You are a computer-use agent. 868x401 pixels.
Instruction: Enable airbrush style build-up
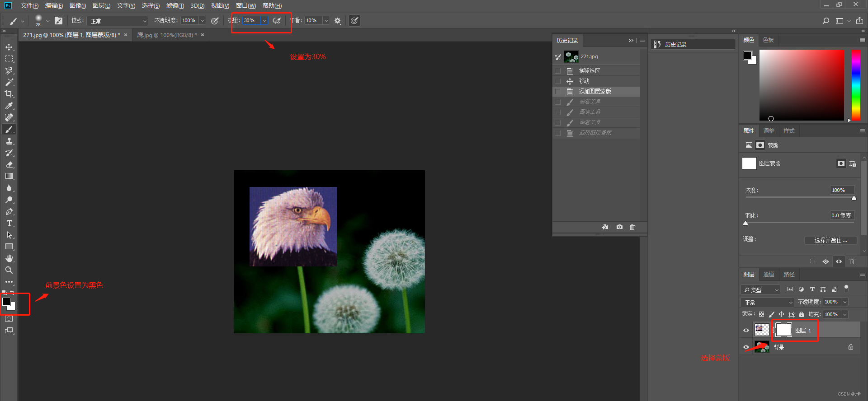(277, 21)
